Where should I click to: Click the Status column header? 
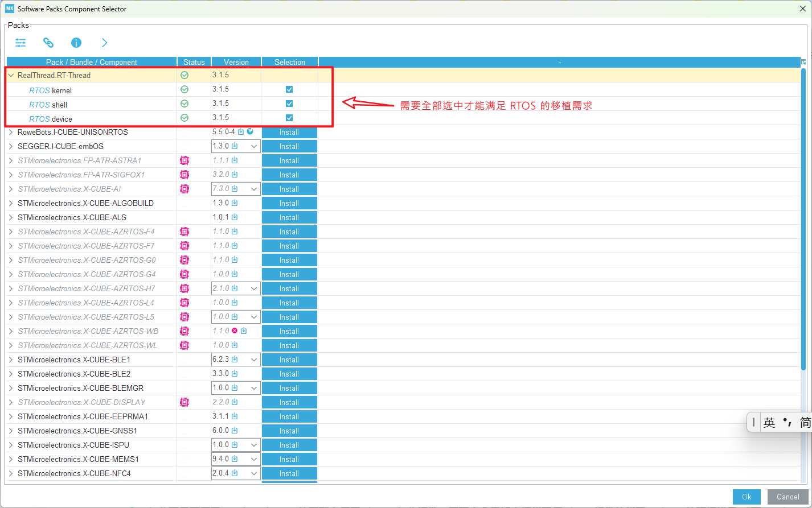pos(194,62)
